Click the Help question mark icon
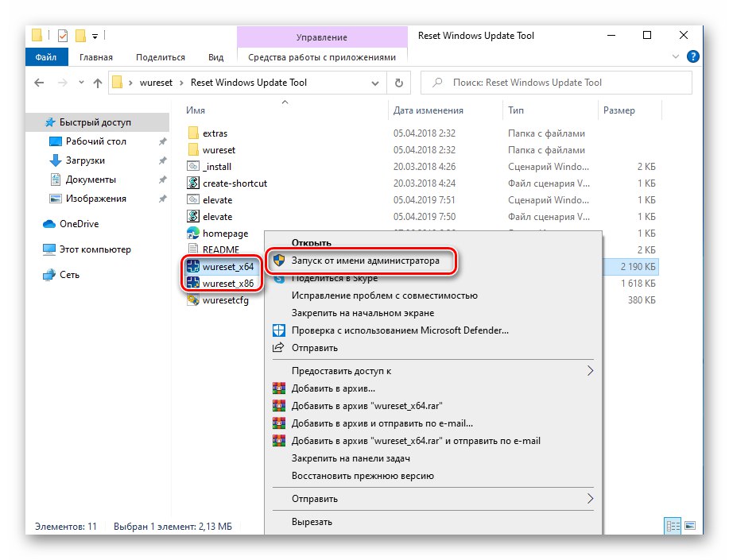 pos(692,56)
